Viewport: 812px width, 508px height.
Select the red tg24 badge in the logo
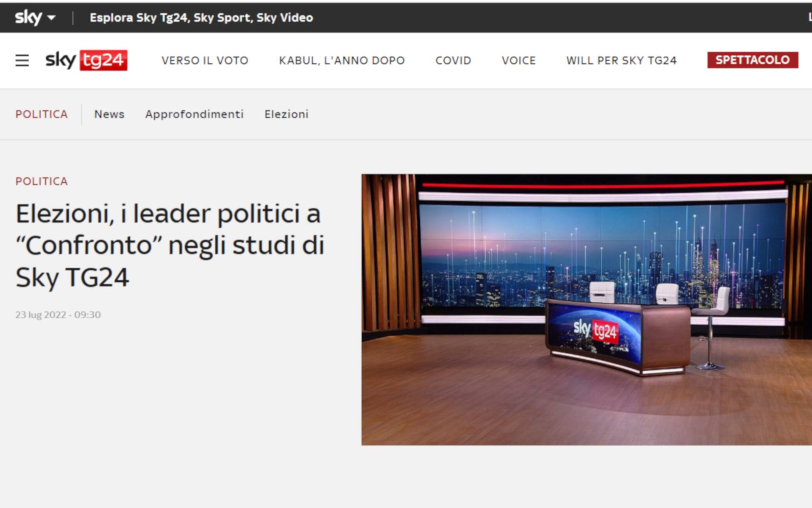tap(103, 59)
